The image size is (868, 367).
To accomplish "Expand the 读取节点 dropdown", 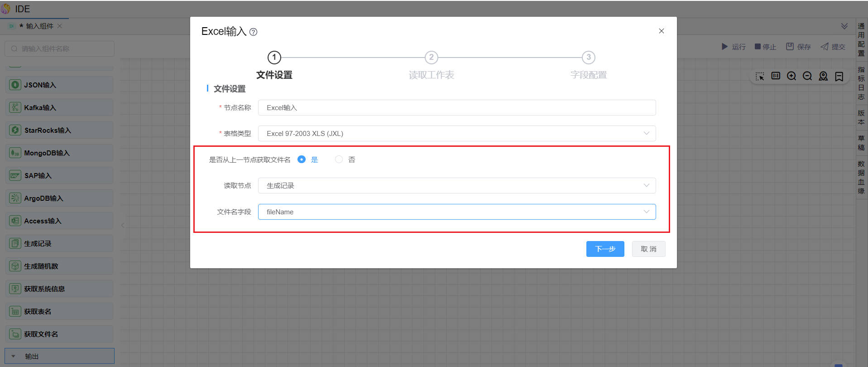I will point(456,186).
